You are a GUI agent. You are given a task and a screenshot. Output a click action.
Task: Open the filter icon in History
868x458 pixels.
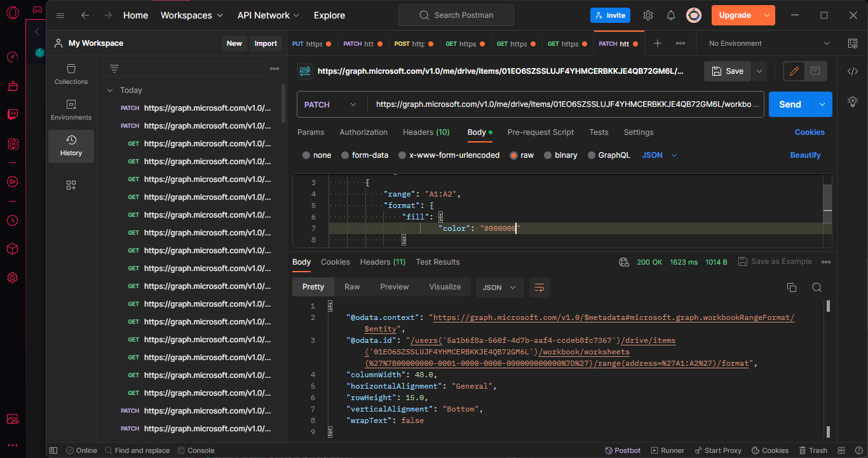point(114,69)
